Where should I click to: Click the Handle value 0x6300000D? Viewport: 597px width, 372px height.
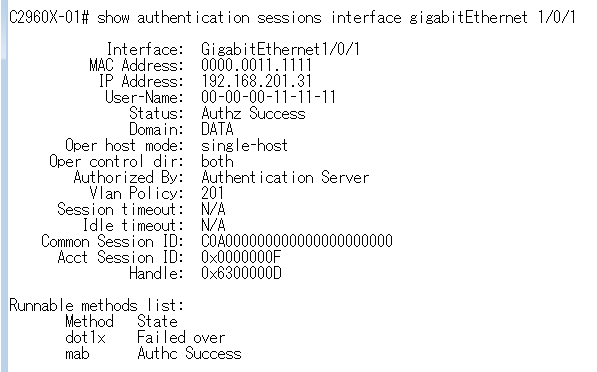(241, 273)
